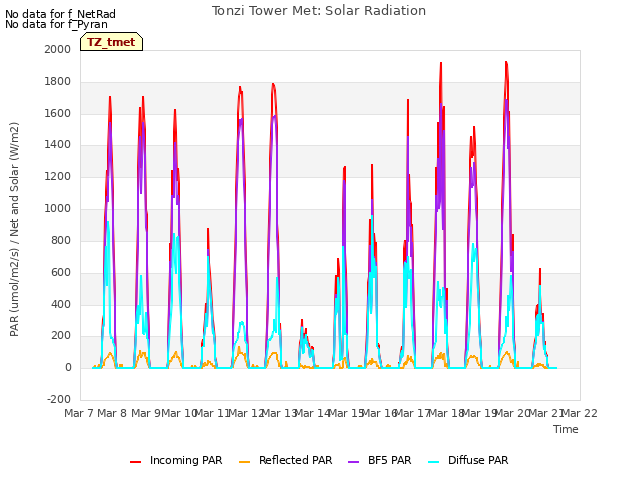This screenshot has width=640, height=480.
Task: Click the low Mar 14 data peak
Action: pos(302,320)
